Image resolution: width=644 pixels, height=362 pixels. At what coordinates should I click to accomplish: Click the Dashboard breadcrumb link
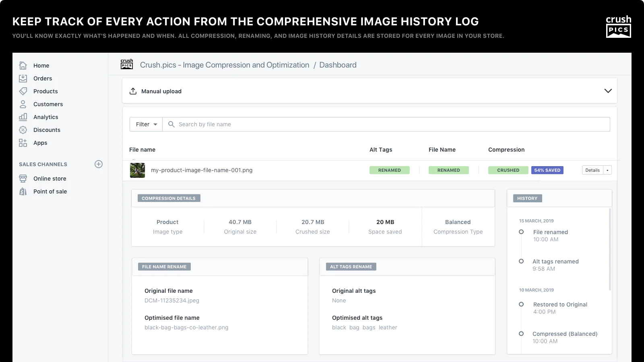click(338, 65)
